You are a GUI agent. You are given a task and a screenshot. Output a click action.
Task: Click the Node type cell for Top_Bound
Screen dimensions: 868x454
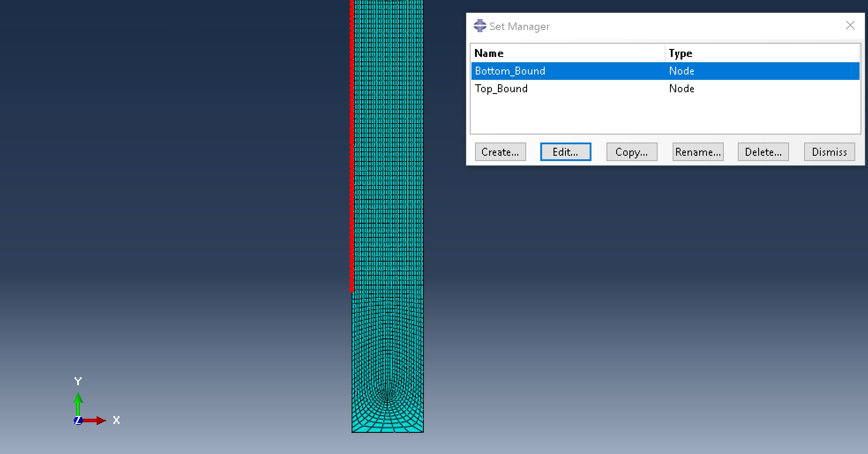point(681,89)
